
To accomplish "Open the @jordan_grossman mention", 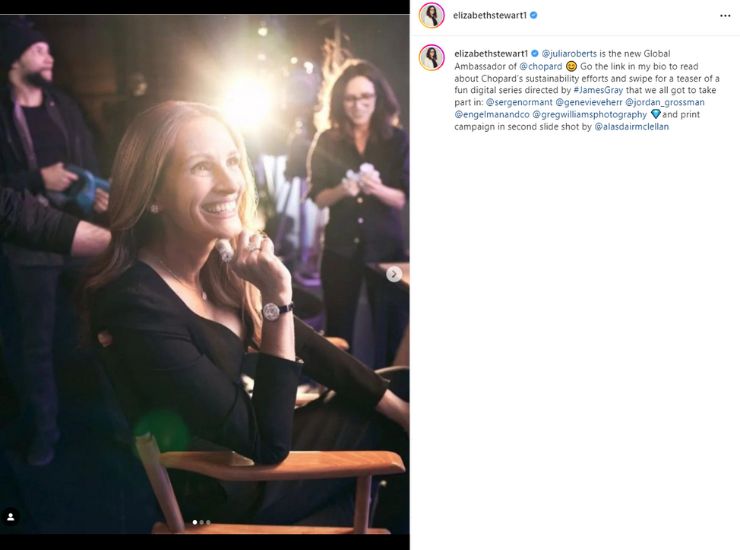I will 665,102.
